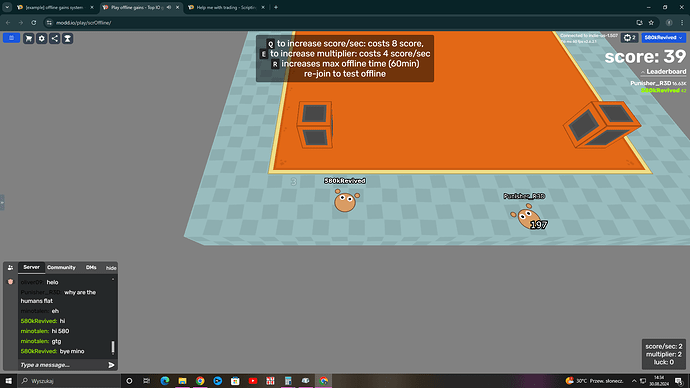Switch to the DMs chat tab
The image size is (690, 388).
(x=91, y=267)
